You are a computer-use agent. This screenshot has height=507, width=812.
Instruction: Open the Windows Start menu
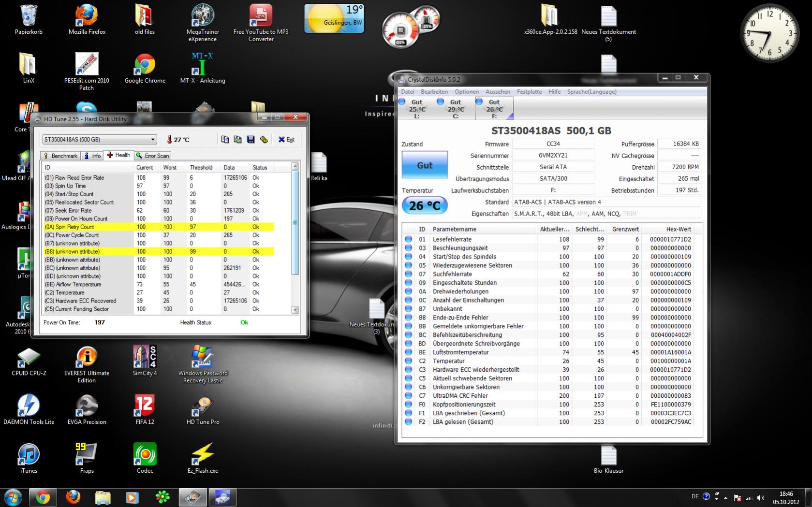click(x=13, y=497)
